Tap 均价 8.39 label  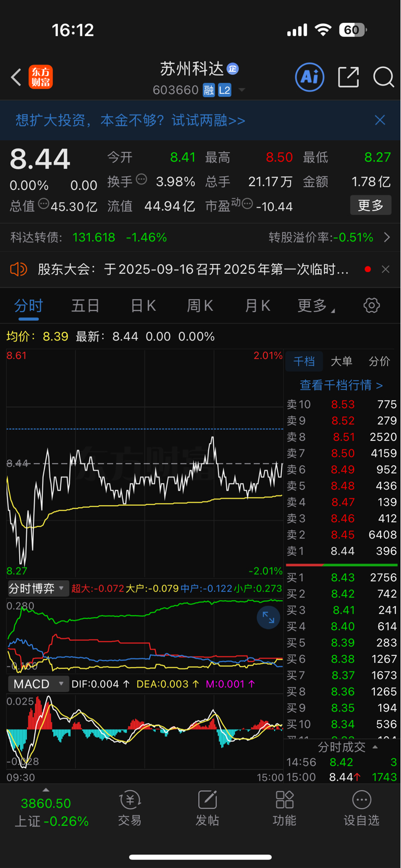37,336
